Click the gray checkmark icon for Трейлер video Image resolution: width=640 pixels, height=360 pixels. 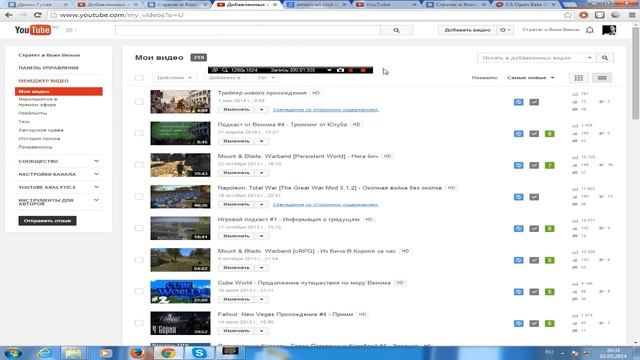click(x=534, y=102)
